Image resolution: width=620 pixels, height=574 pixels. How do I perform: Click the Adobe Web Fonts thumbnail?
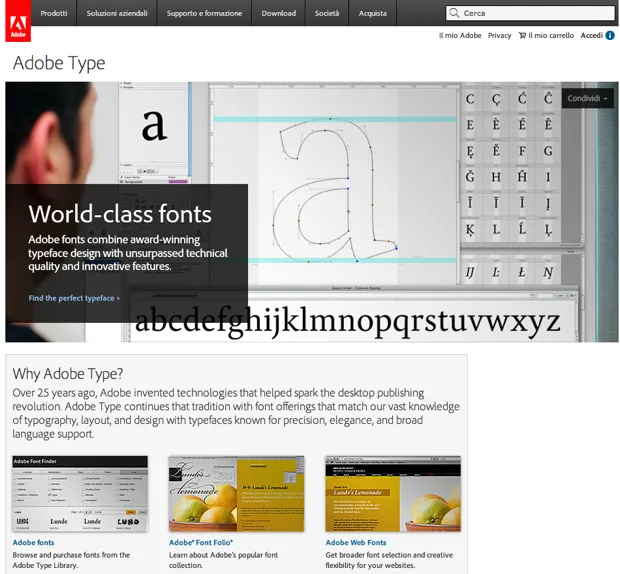pos(393,494)
